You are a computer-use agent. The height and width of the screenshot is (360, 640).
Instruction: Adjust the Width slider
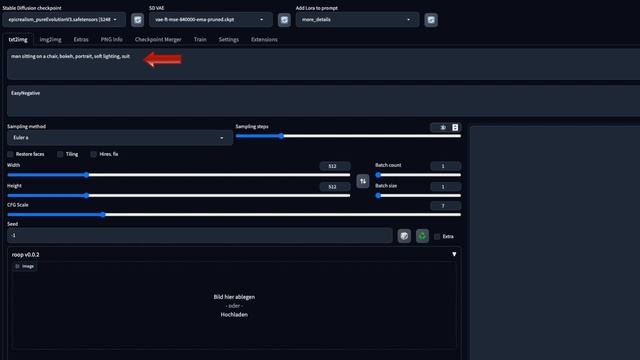179,175
